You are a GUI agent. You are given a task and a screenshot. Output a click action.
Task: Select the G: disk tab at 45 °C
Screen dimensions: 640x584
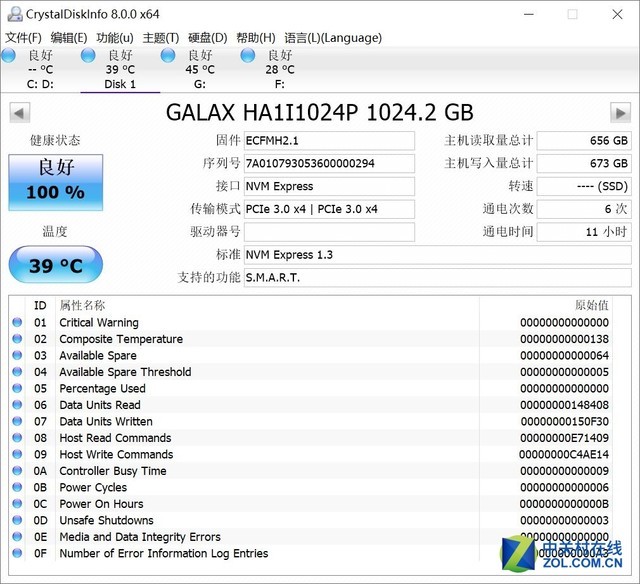[200, 70]
